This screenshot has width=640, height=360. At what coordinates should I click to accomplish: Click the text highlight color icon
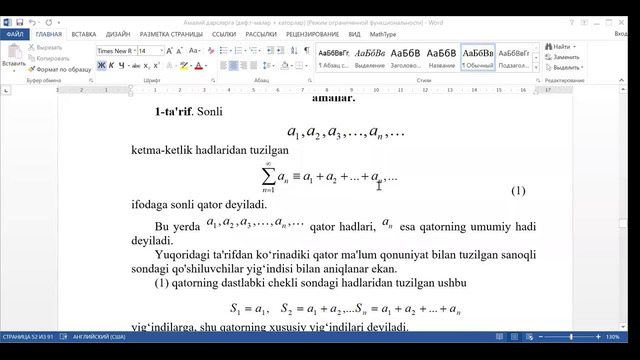point(184,66)
